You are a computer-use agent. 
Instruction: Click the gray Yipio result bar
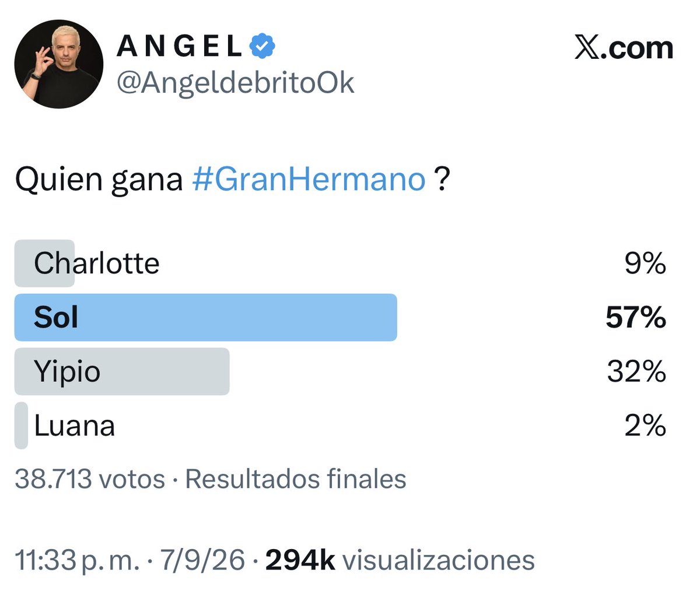(x=122, y=371)
